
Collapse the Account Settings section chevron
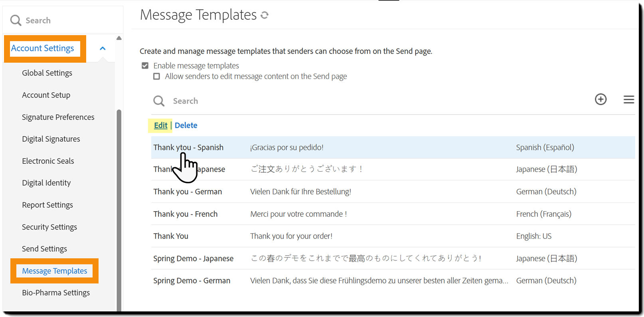(103, 48)
